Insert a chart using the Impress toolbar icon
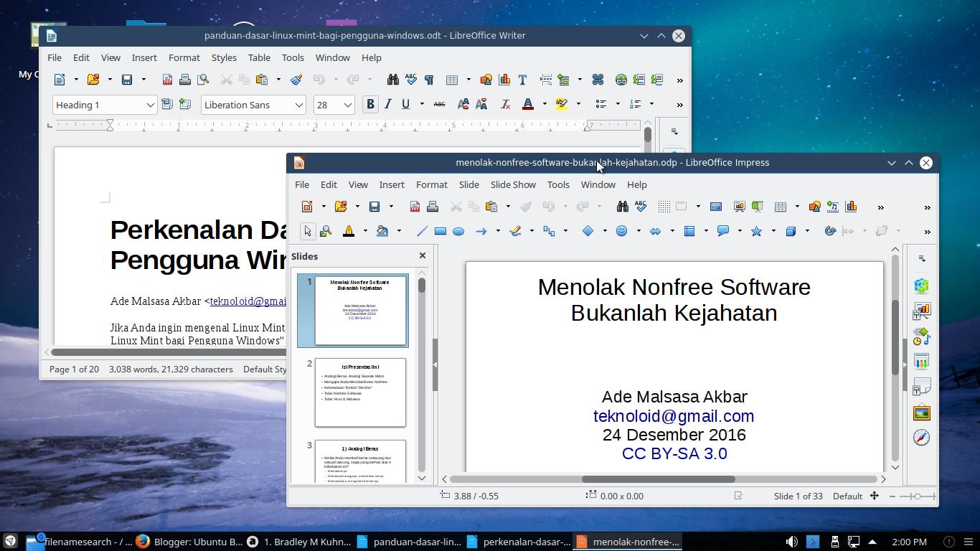This screenshot has height=551, width=980. click(x=851, y=206)
